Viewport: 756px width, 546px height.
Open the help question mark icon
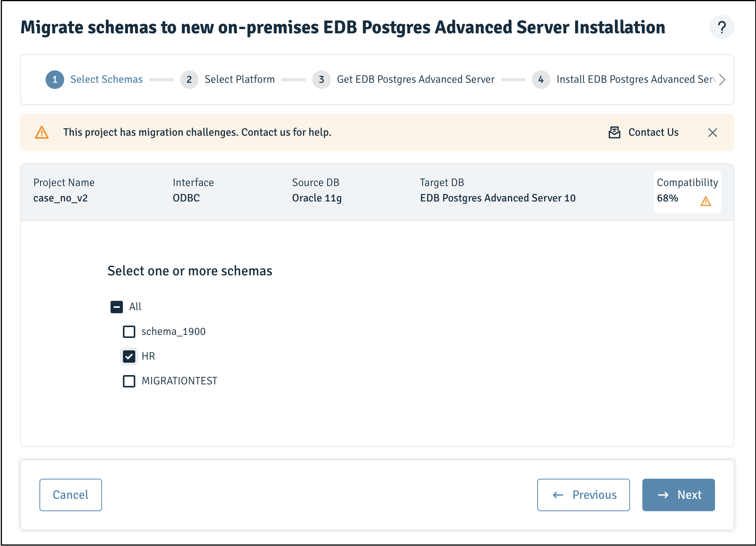[x=722, y=27]
